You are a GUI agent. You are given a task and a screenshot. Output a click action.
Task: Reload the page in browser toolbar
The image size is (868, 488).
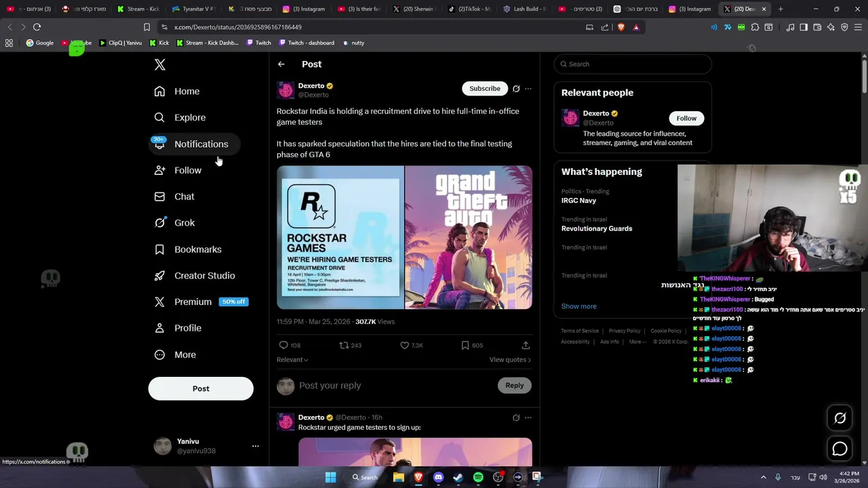[x=37, y=27]
